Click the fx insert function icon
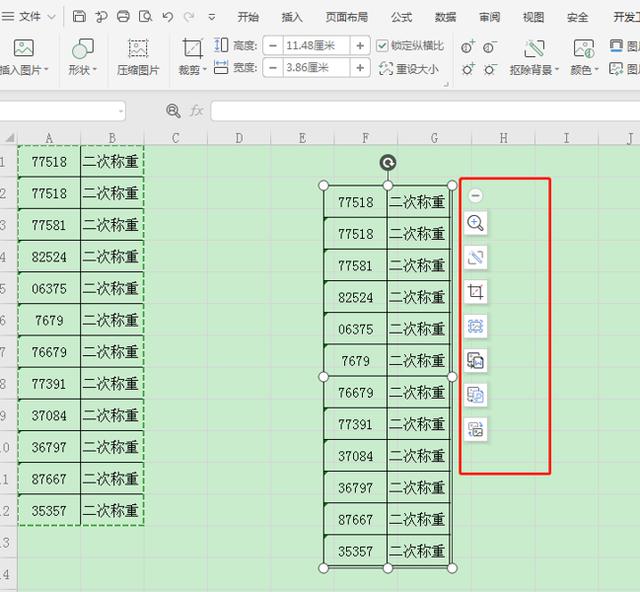 (x=197, y=111)
